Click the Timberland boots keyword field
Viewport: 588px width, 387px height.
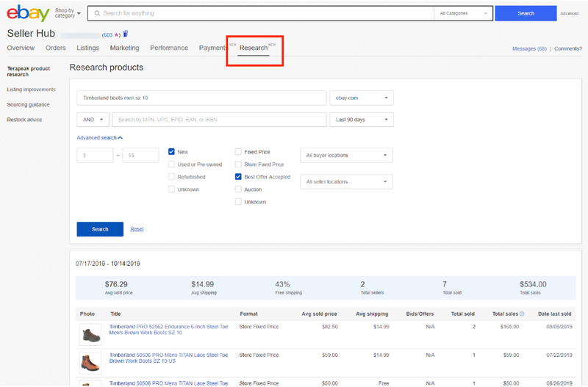click(201, 98)
